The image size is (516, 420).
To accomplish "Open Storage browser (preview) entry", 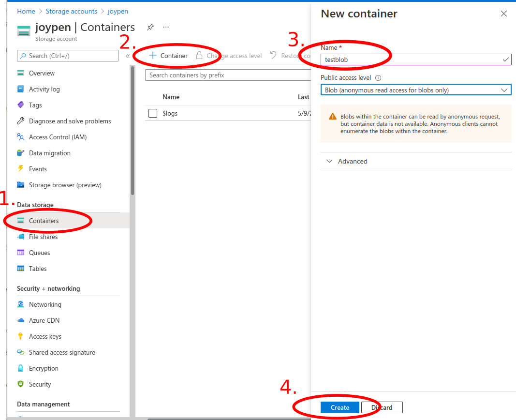I will point(65,185).
